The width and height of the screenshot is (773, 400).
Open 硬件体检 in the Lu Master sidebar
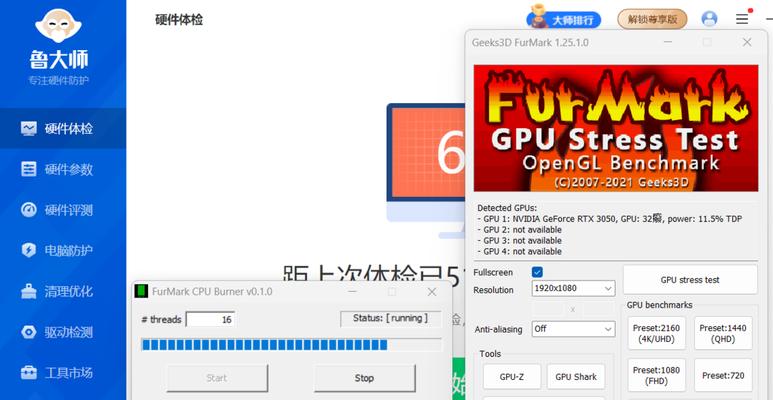[63, 129]
